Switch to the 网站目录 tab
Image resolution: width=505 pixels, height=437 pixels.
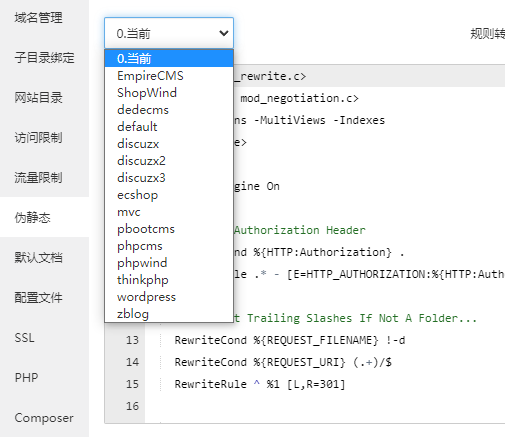(x=44, y=97)
